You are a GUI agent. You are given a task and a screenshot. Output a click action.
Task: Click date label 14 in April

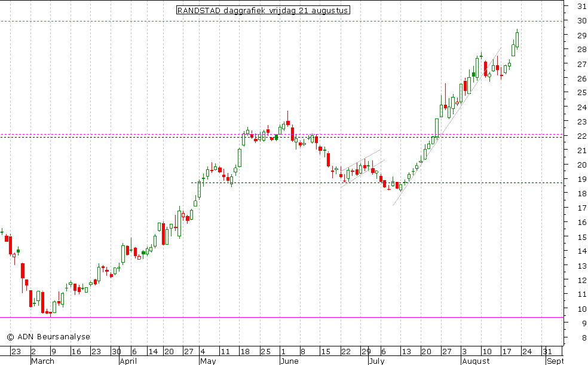[153, 351]
